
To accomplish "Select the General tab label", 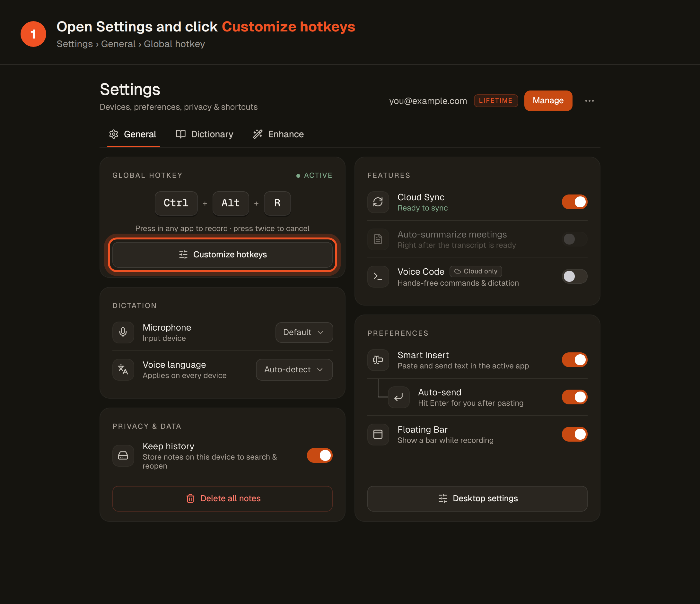I will click(x=140, y=134).
